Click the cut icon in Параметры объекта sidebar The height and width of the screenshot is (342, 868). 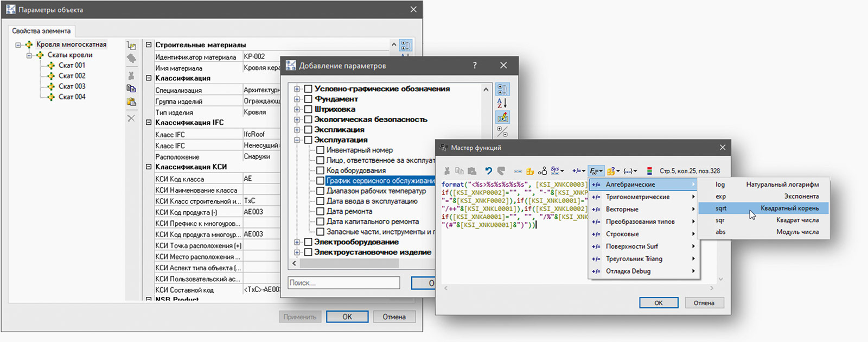coord(131,76)
